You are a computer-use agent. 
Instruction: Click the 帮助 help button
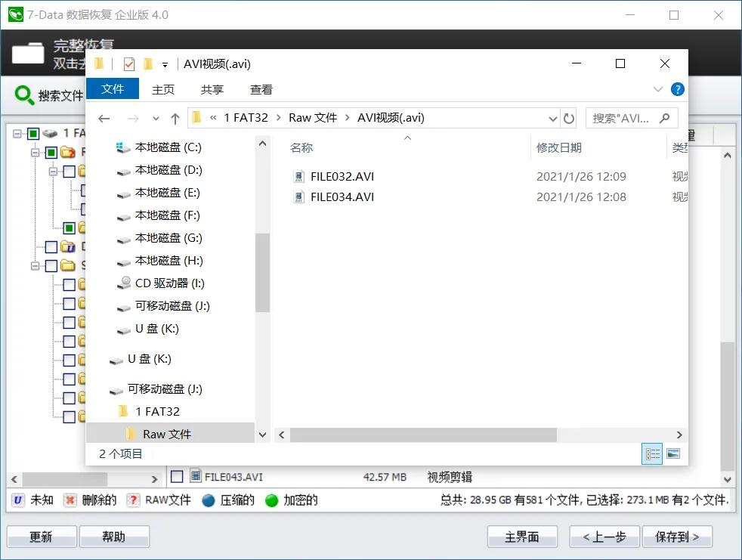[x=115, y=536]
